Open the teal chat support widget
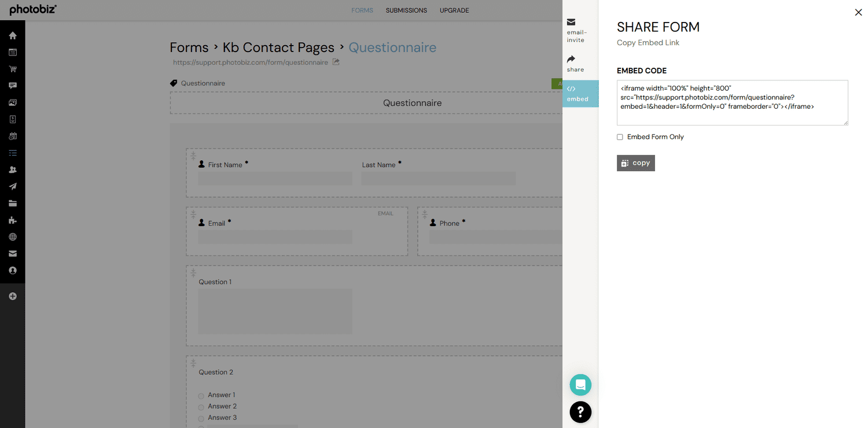The width and height of the screenshot is (868, 428). (x=580, y=385)
